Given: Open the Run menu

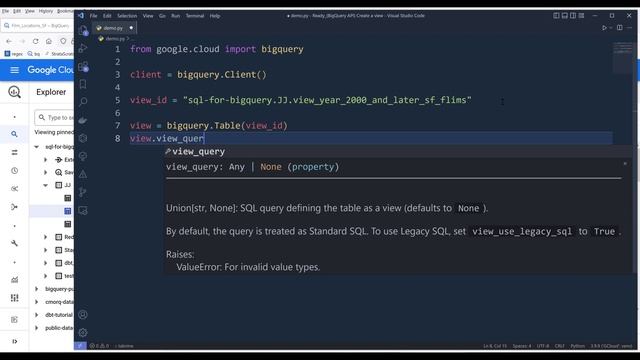Looking at the screenshot, I should pyautogui.click(x=176, y=16).
